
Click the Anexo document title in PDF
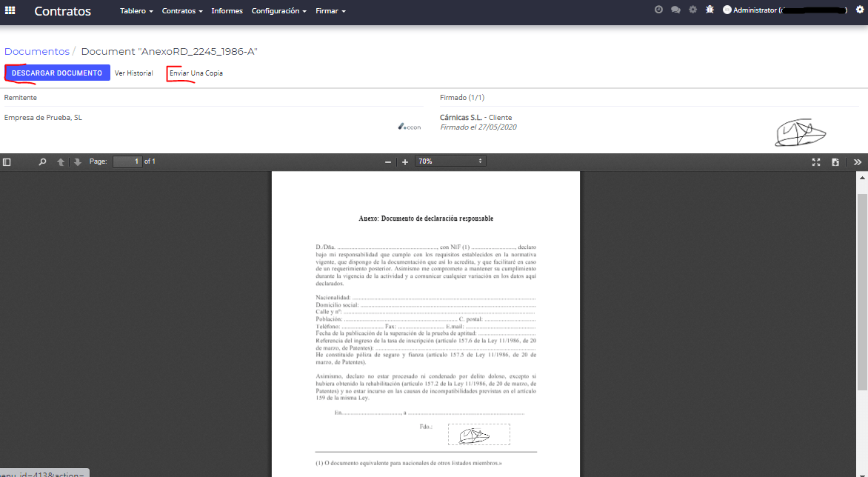tap(426, 219)
